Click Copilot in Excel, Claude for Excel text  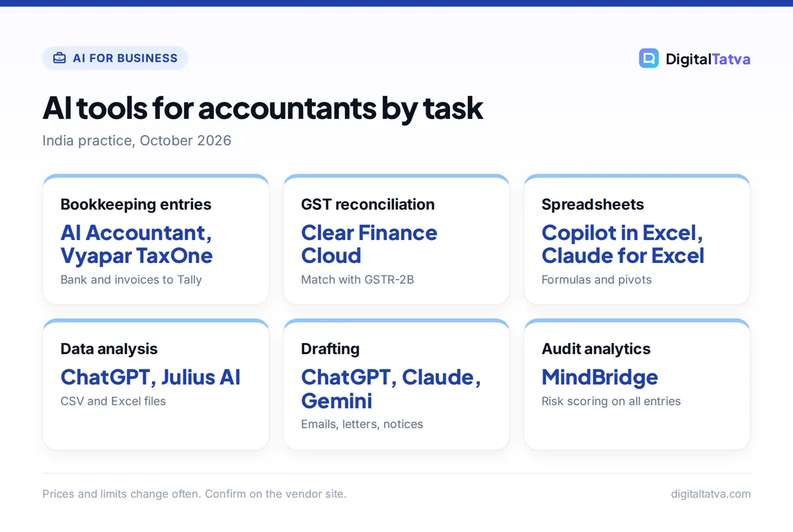(x=623, y=244)
